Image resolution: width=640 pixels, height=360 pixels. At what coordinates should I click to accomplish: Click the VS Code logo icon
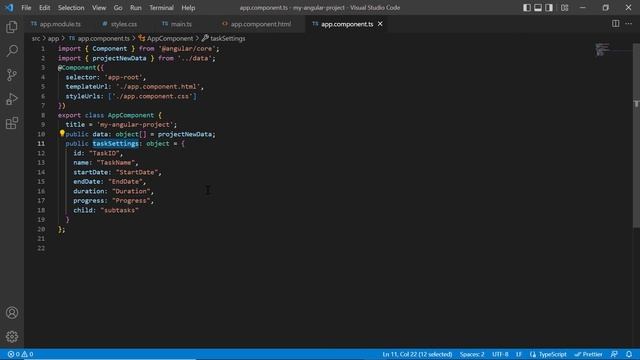(9, 7)
